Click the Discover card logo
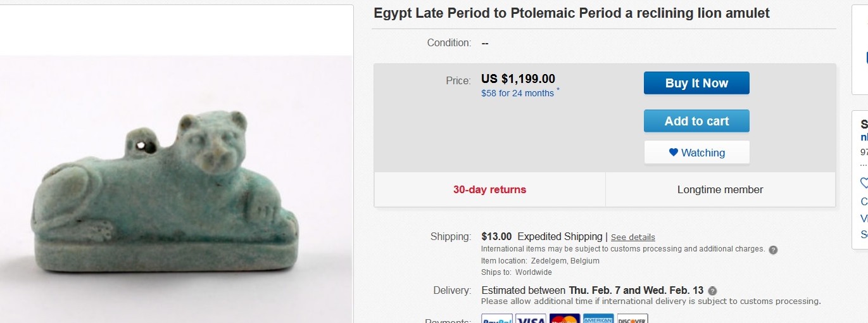This screenshot has width=868, height=323. click(x=632, y=319)
